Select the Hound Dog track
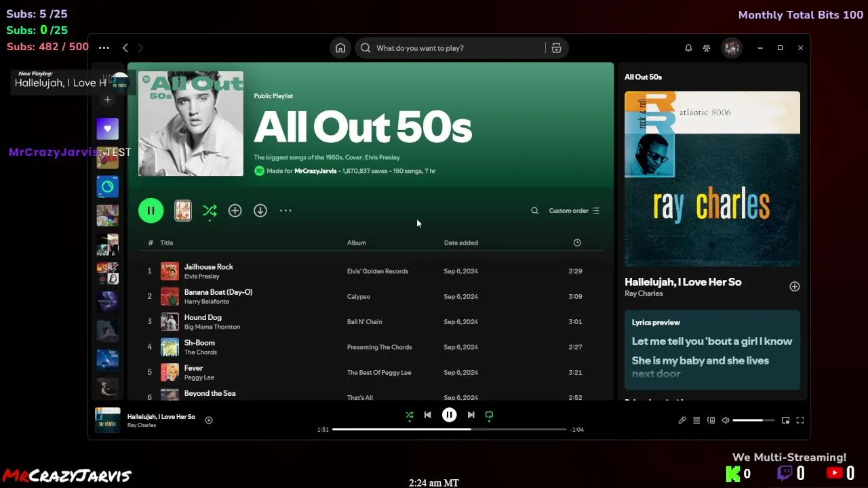Screen dimensions: 868x488 [372, 322]
